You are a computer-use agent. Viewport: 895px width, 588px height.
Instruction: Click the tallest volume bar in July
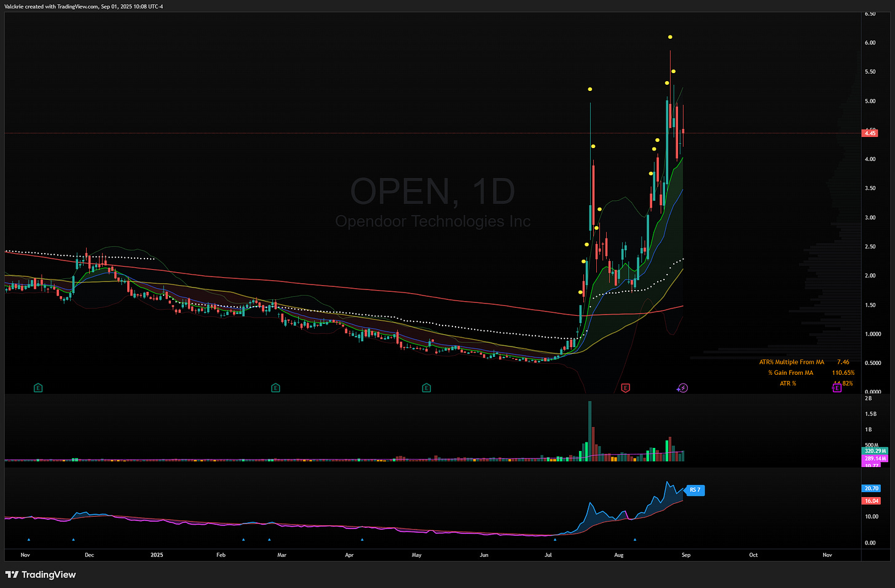[x=590, y=431]
